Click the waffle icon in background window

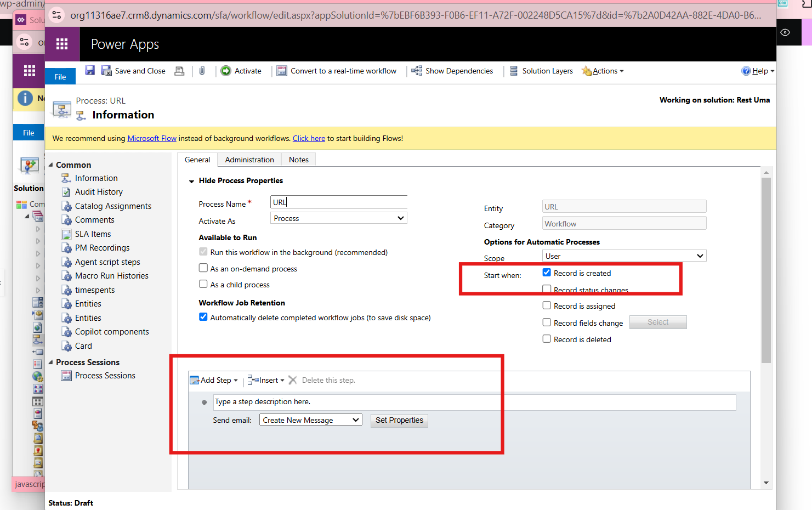pyautogui.click(x=30, y=70)
